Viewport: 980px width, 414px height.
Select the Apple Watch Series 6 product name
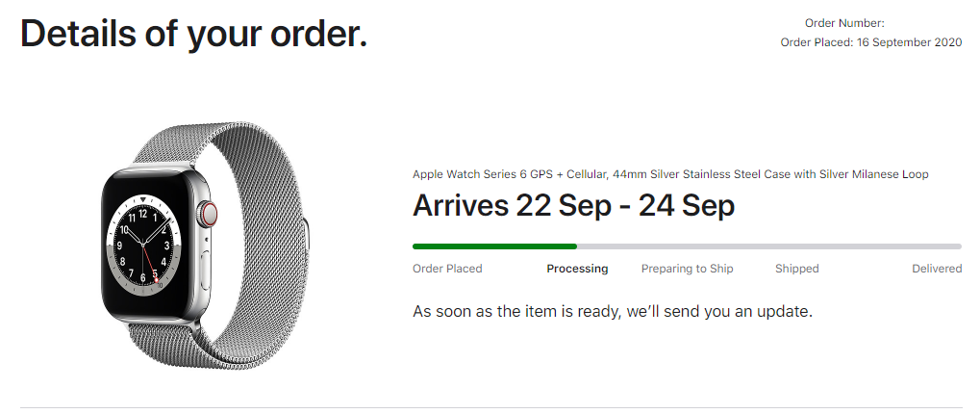(670, 174)
